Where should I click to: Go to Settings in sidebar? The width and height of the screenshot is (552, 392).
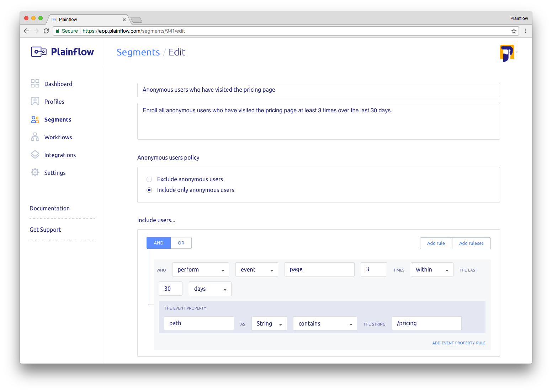click(55, 173)
